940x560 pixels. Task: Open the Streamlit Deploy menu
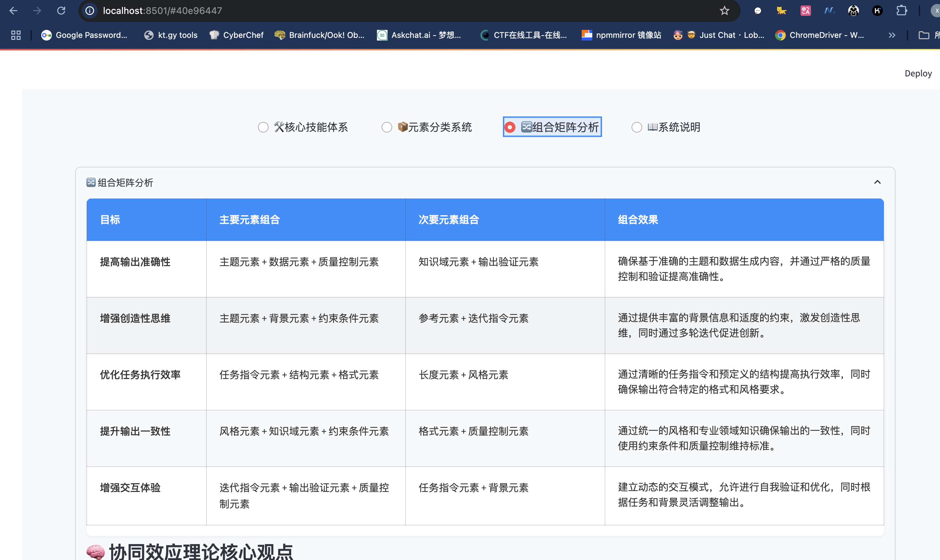(918, 73)
